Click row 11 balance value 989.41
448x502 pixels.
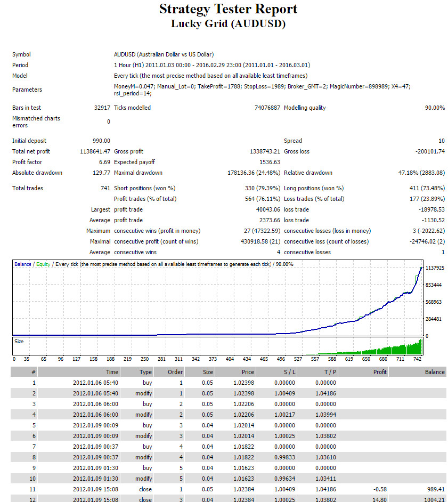coord(436,489)
